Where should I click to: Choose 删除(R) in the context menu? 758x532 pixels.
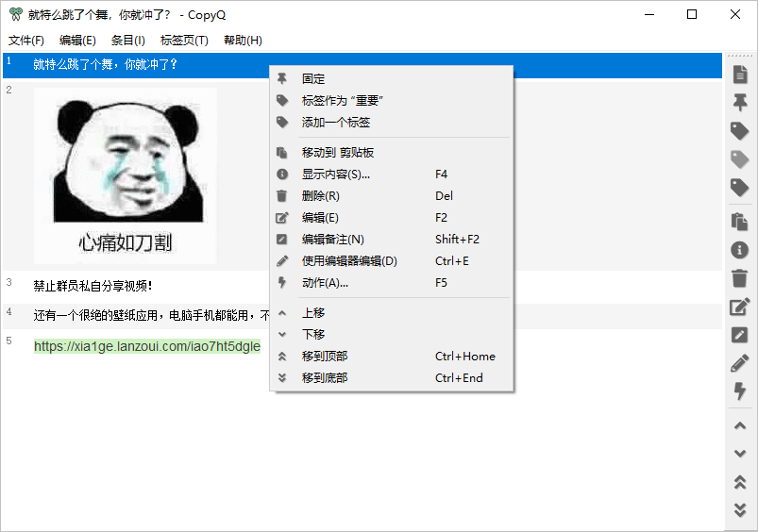click(392, 195)
